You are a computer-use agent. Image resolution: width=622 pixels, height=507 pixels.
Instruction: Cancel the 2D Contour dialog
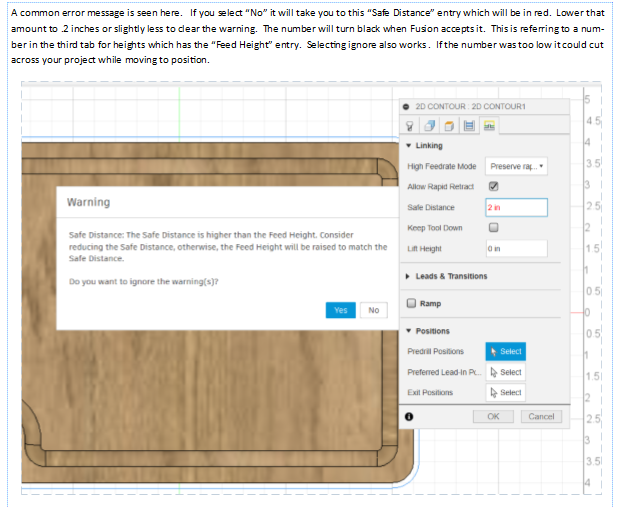pyautogui.click(x=541, y=417)
